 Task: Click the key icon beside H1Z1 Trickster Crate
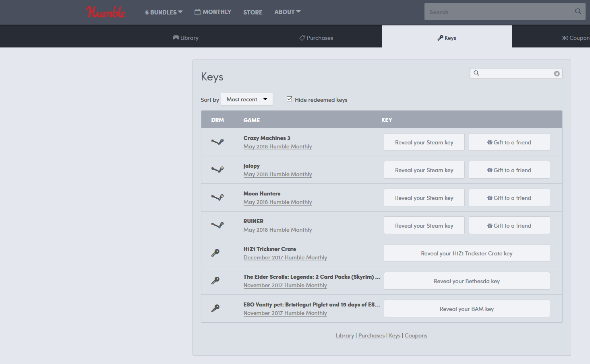tap(215, 253)
